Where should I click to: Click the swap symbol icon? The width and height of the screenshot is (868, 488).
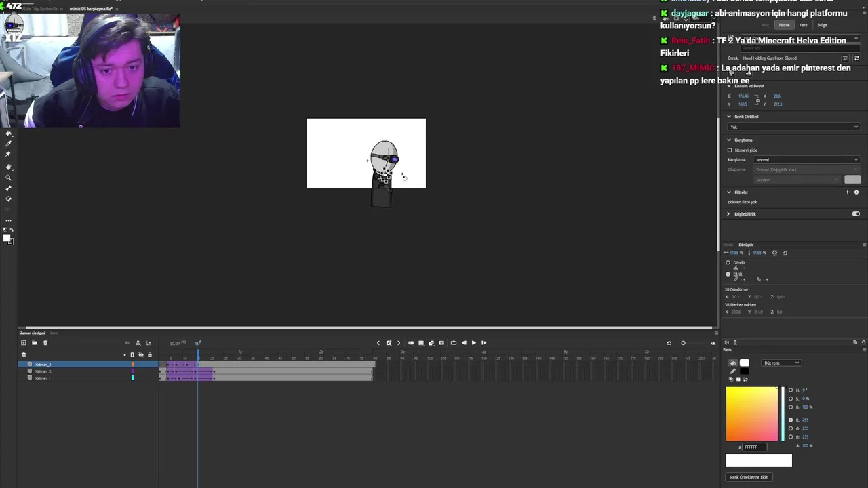856,58
